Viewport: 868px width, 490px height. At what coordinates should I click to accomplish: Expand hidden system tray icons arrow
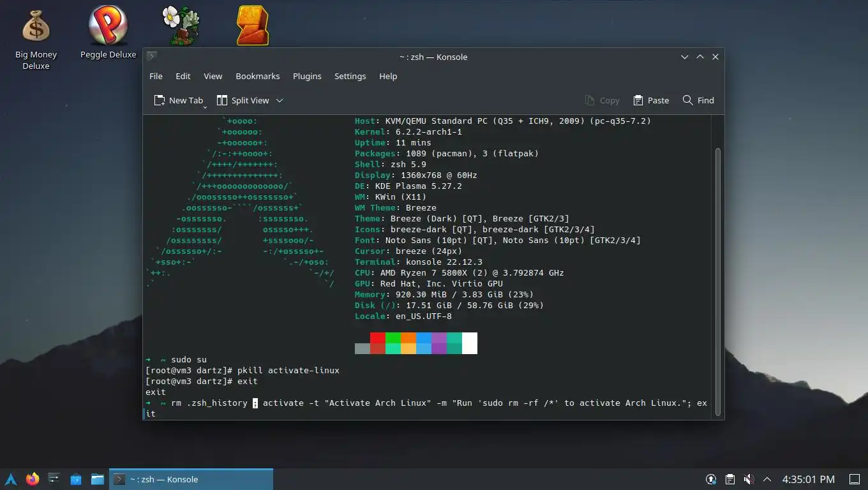767,479
